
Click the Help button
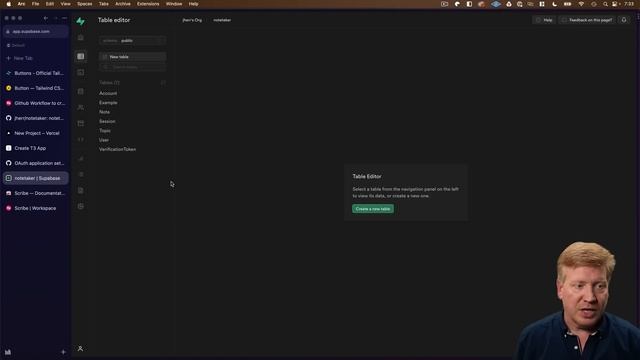coord(544,20)
